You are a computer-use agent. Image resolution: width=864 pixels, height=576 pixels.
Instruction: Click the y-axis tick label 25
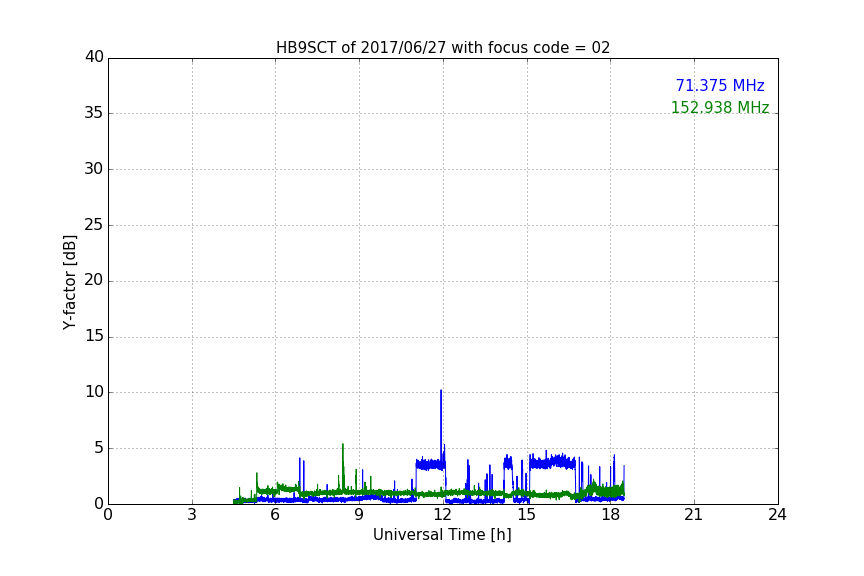coord(94,225)
